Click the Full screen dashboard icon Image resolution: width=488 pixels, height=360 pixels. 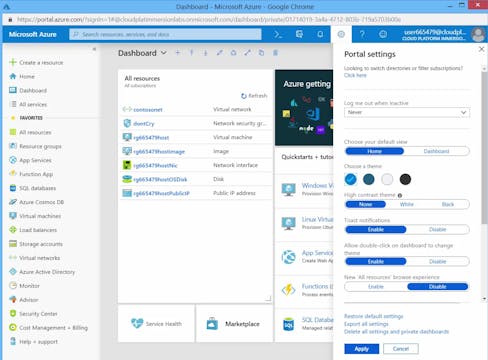click(x=247, y=53)
